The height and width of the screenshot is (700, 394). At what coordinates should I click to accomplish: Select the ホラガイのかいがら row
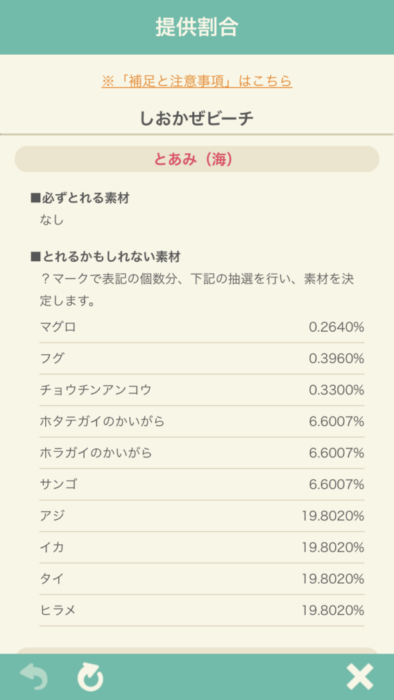pos(202,453)
